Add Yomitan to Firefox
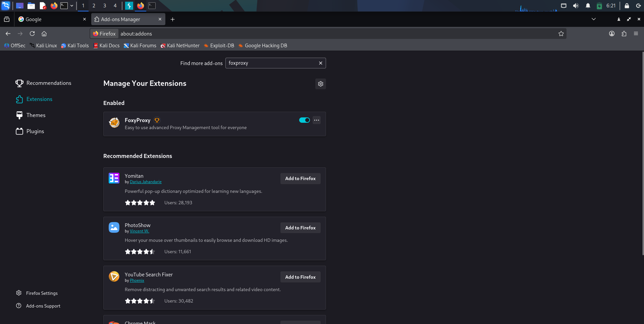 click(x=301, y=178)
